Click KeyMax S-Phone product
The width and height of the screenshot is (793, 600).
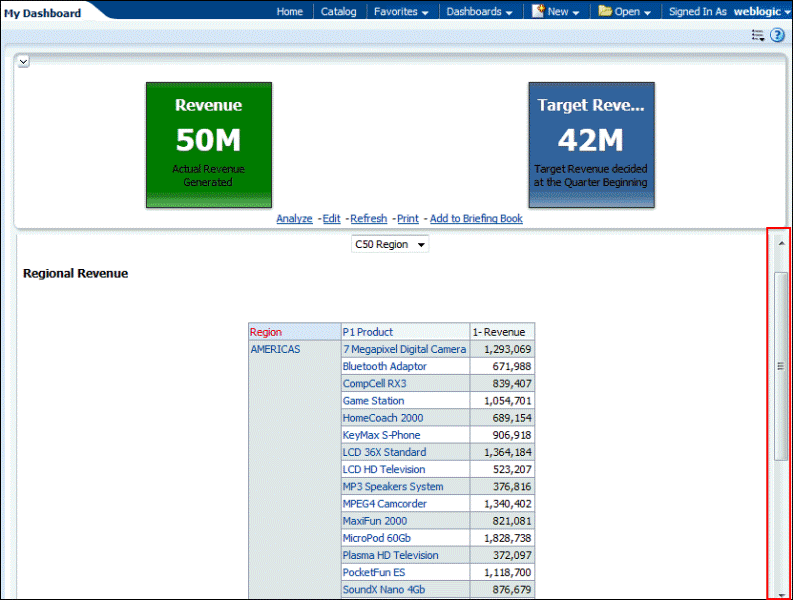[x=381, y=435]
